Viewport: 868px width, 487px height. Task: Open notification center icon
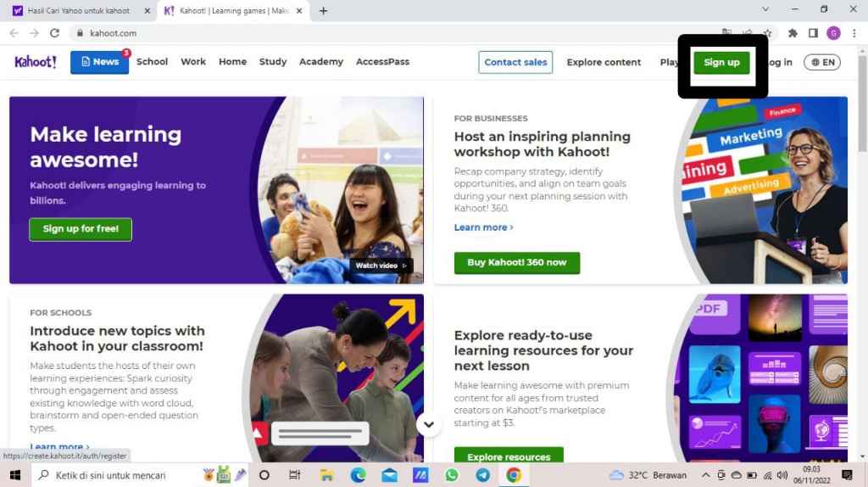[x=847, y=475]
